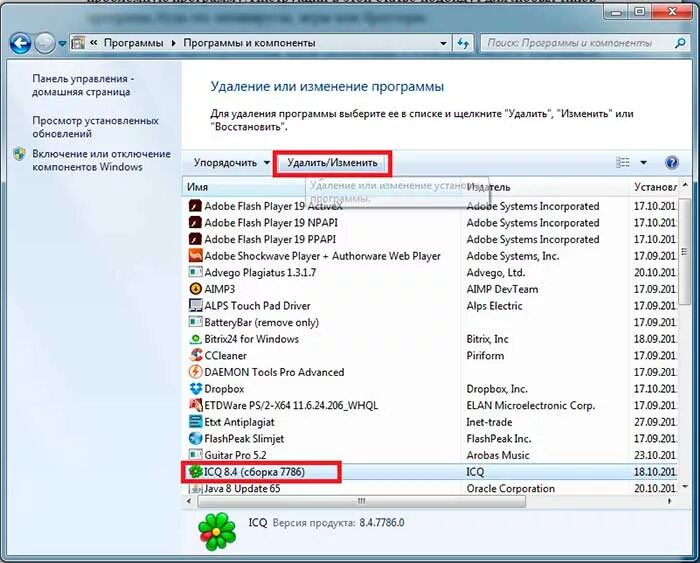Select ICQ 8.4 (сборка 7786) entry
Image resolution: width=700 pixels, height=563 pixels.
(254, 472)
